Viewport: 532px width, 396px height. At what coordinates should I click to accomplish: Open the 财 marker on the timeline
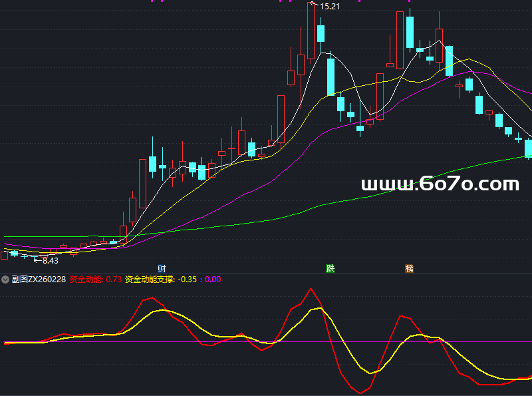[x=162, y=268]
